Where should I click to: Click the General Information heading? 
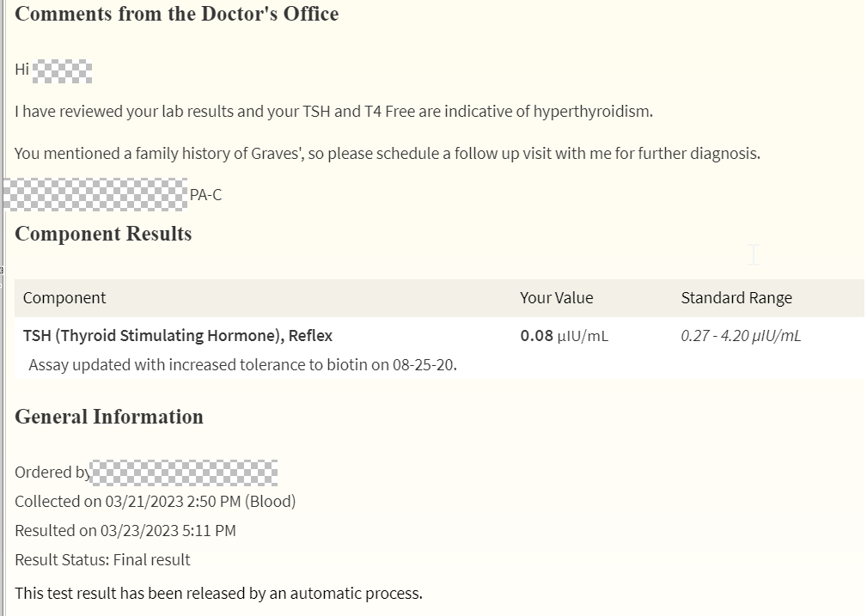coord(109,417)
